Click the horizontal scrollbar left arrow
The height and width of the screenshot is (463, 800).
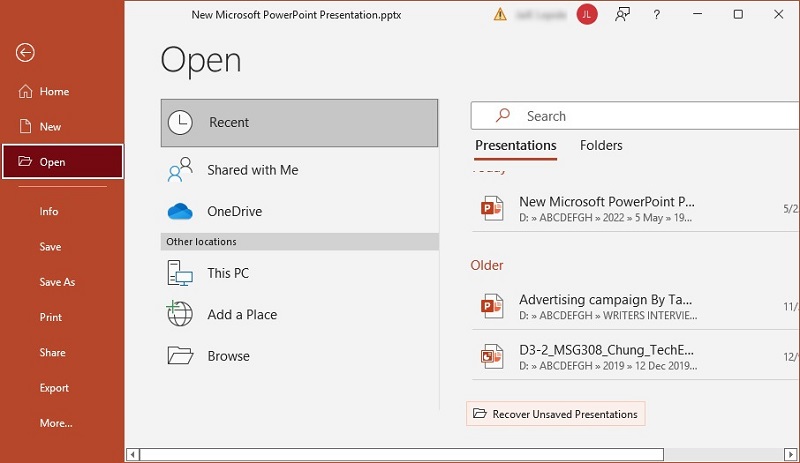[x=133, y=454]
